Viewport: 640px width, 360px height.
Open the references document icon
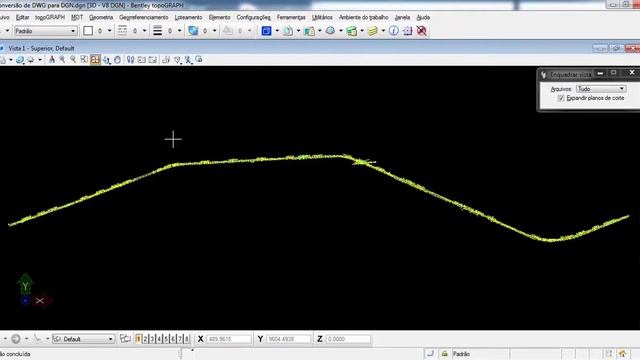click(288, 31)
